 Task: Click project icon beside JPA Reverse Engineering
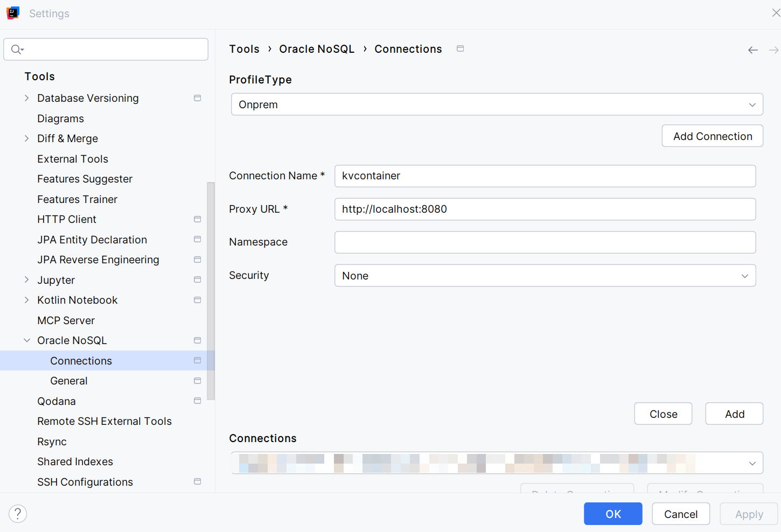pos(198,260)
